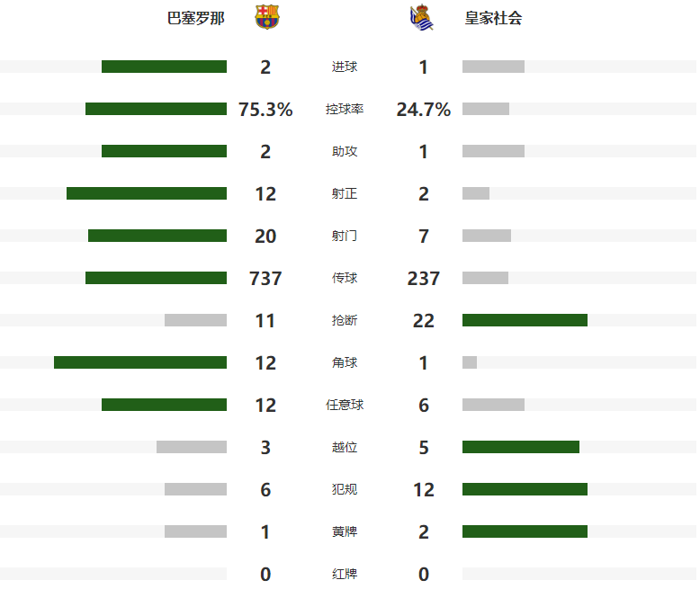Click the 皇家社会 team name
The image size is (700, 598).
[493, 18]
